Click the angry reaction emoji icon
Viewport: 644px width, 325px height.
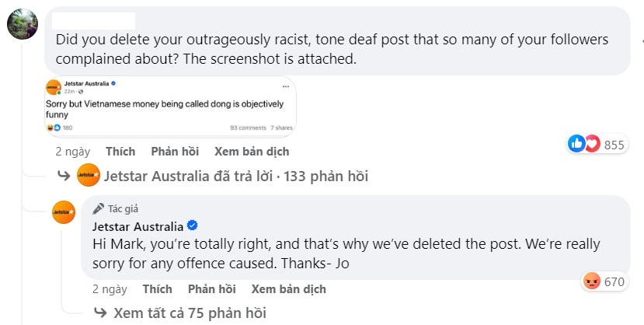pyautogui.click(x=591, y=281)
